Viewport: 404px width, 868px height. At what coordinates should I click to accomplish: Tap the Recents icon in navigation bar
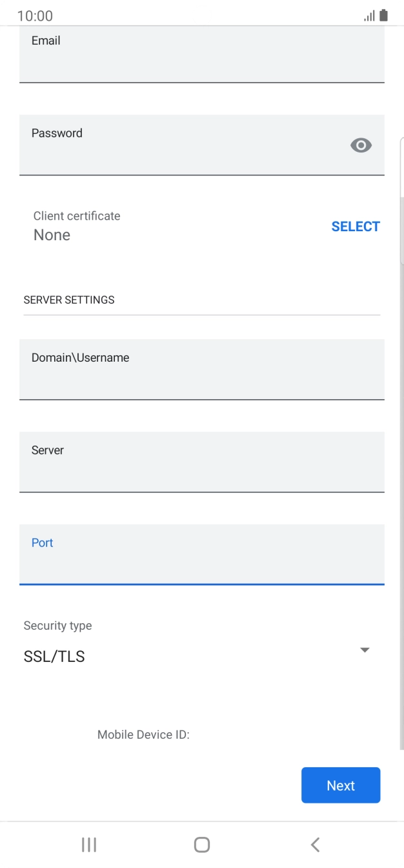88,843
